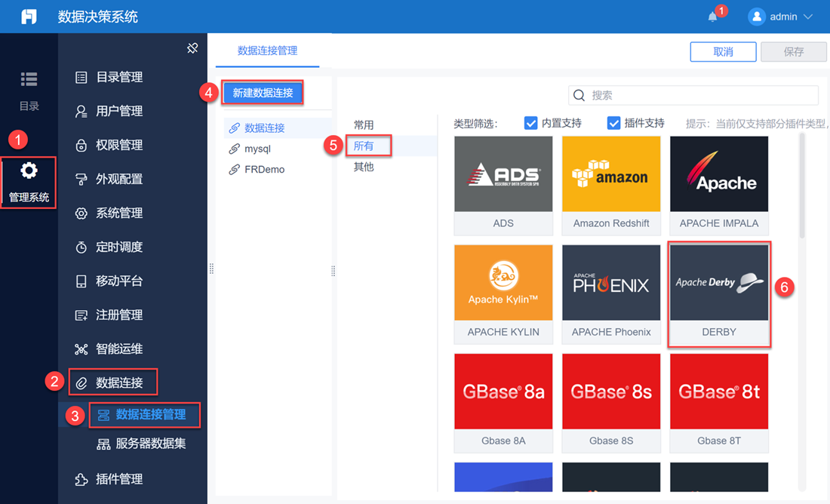Choose the Gbase 8A tile
The height and width of the screenshot is (504, 830).
tap(503, 403)
